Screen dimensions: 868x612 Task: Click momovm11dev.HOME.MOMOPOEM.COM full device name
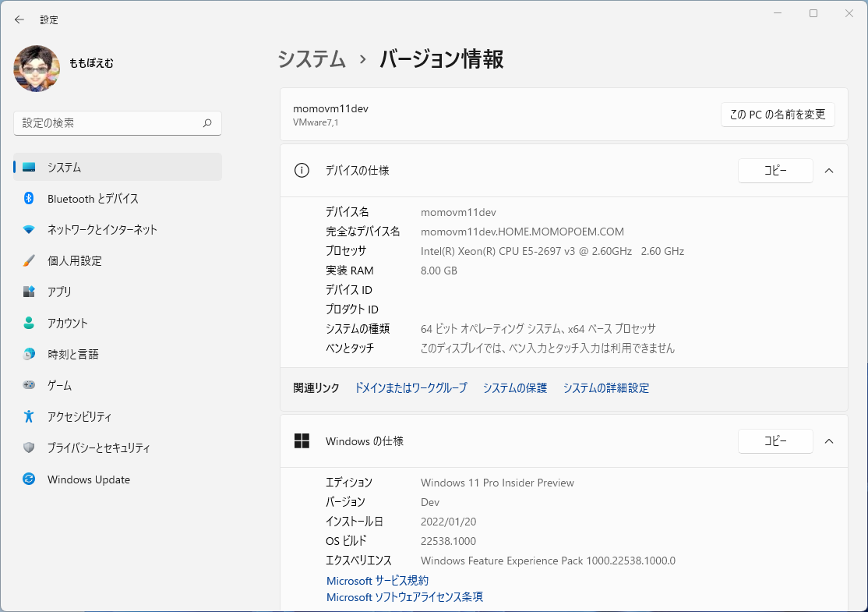coord(522,232)
